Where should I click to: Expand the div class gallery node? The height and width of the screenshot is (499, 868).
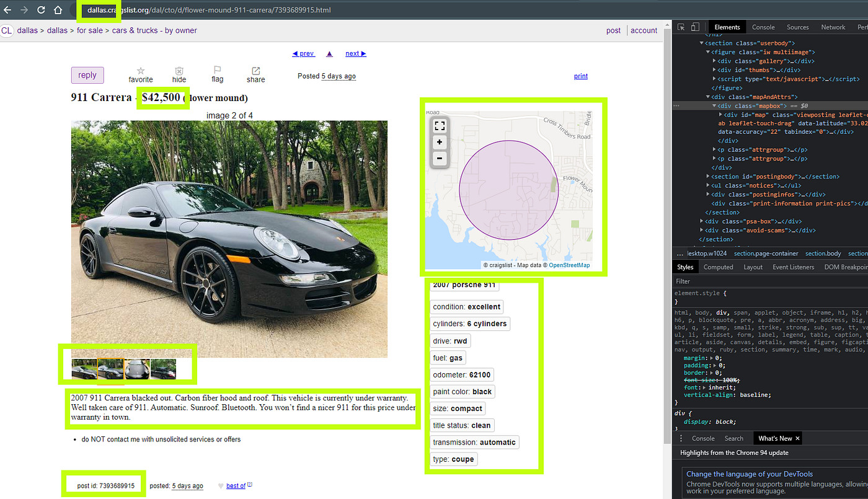coord(715,61)
